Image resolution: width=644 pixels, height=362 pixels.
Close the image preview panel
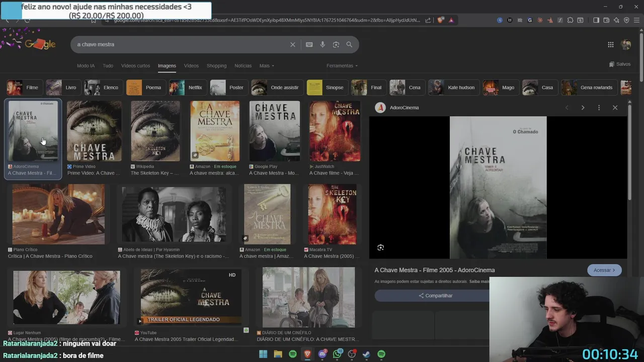(x=615, y=108)
